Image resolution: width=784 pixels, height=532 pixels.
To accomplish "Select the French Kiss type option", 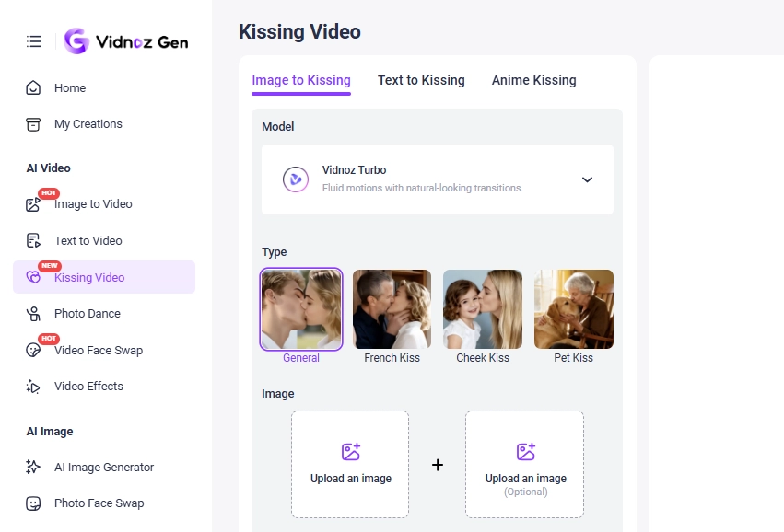I will click(x=392, y=308).
